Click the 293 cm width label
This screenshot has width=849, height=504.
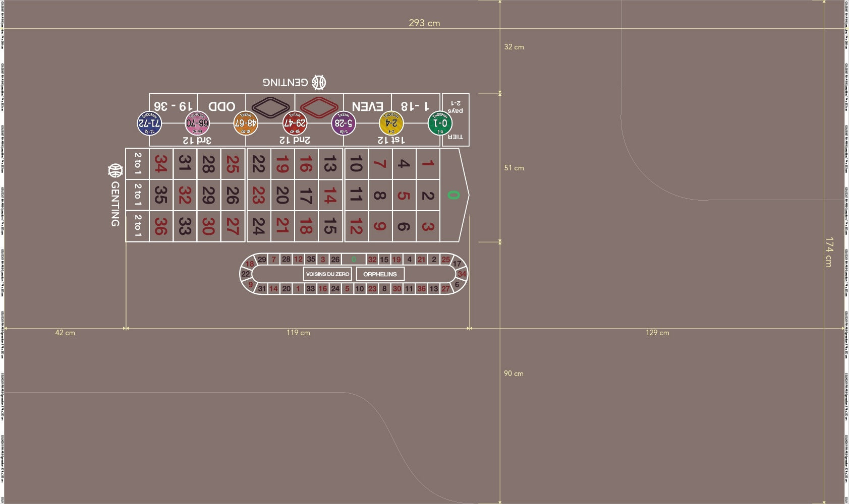coord(424,23)
